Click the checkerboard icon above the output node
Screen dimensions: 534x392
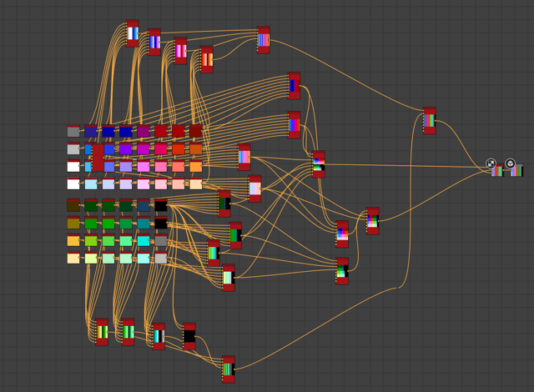(x=491, y=163)
